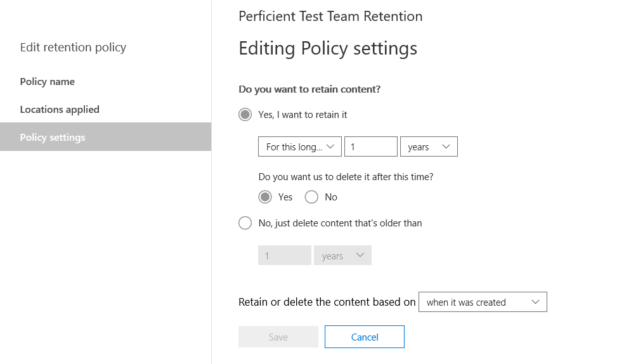Click the Cancel button
The width and height of the screenshot is (624, 364).
point(365,337)
